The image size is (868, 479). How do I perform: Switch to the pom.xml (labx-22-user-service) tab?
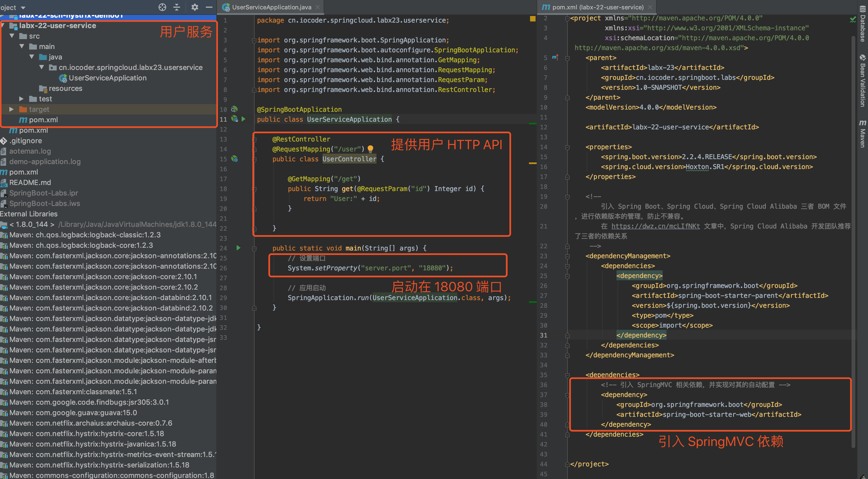597,7
